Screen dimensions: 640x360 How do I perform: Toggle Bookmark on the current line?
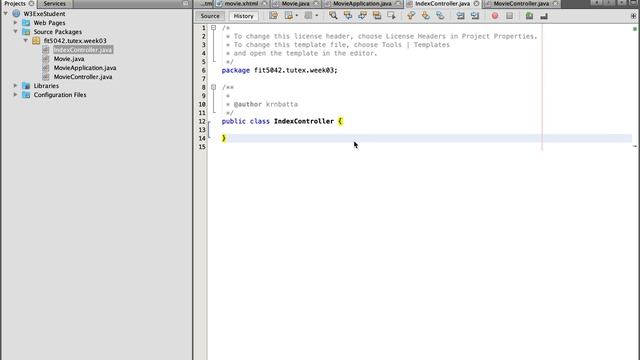point(440,16)
